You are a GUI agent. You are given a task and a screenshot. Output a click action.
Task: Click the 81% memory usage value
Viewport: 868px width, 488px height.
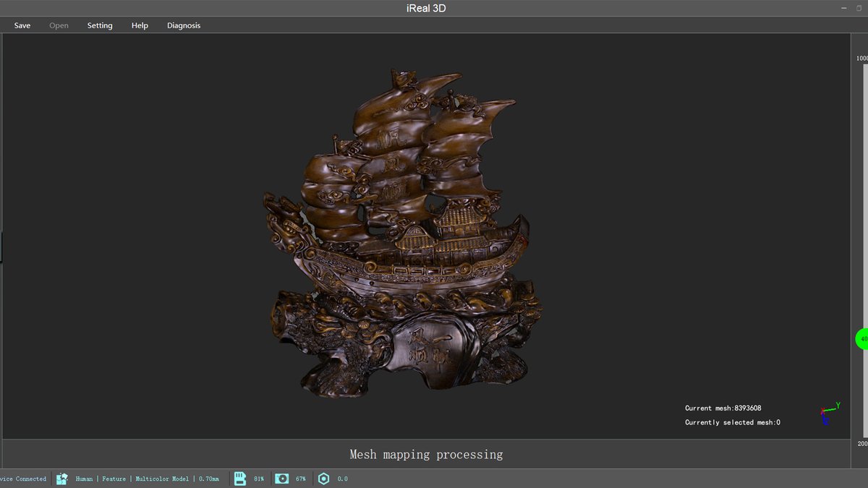(259, 479)
